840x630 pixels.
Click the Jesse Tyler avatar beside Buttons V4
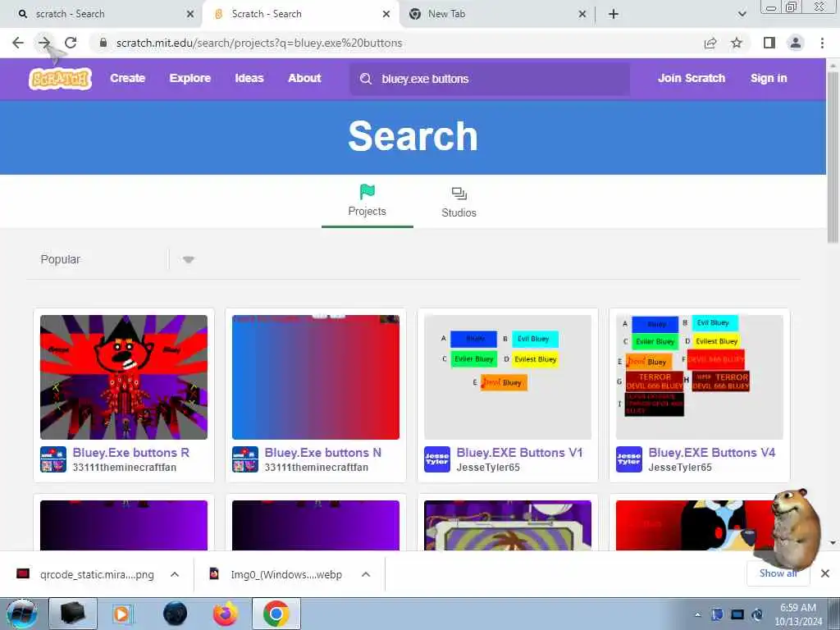tap(629, 459)
